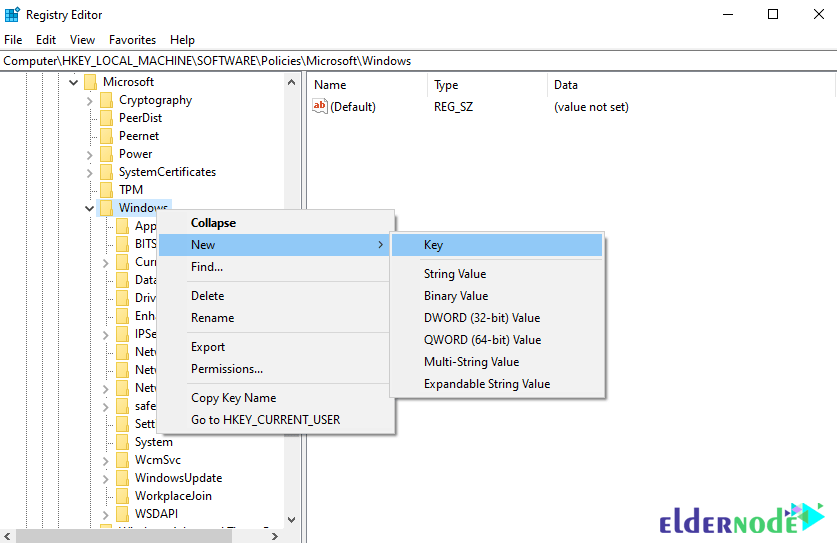The height and width of the screenshot is (543, 837).
Task: Select the Power folder icon
Action: (107, 154)
